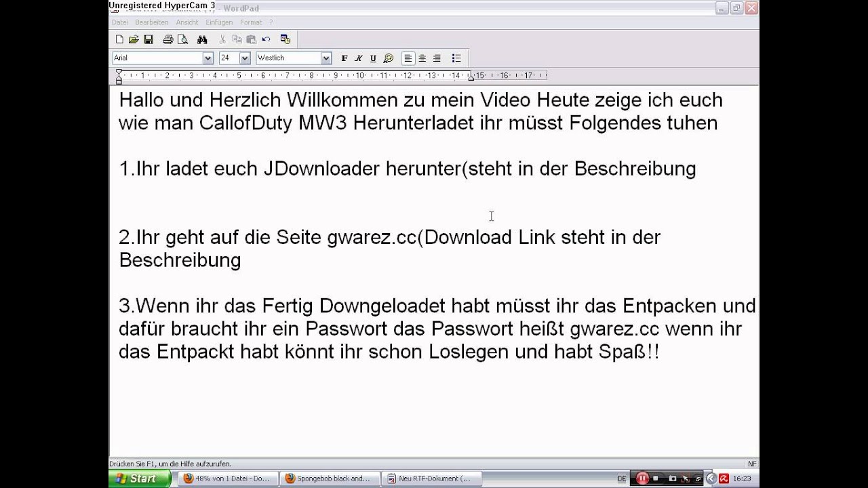Pause HyperCam recording with red button
868x488 pixels.
[x=642, y=479]
